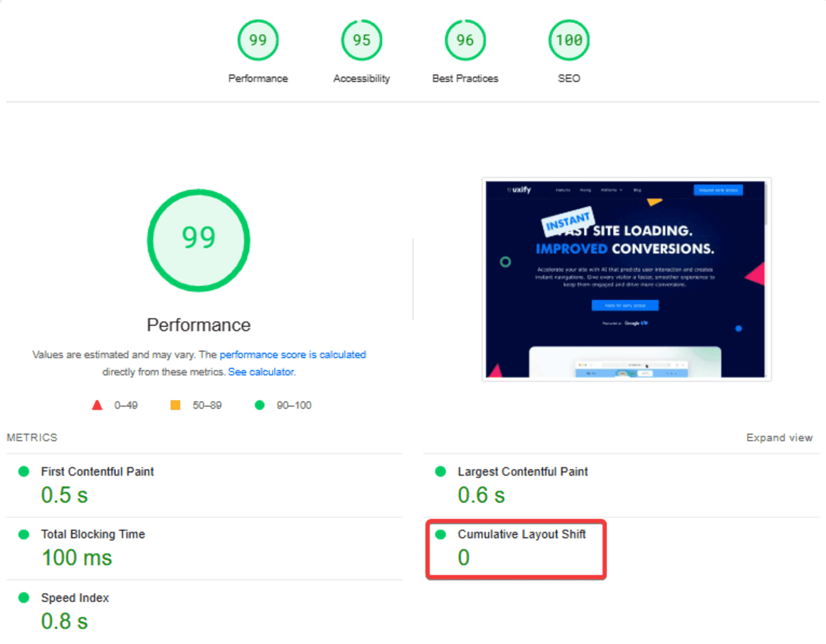Click the '0.5 s' First Contentful Paint value
The height and width of the screenshot is (644, 826).
64,495
